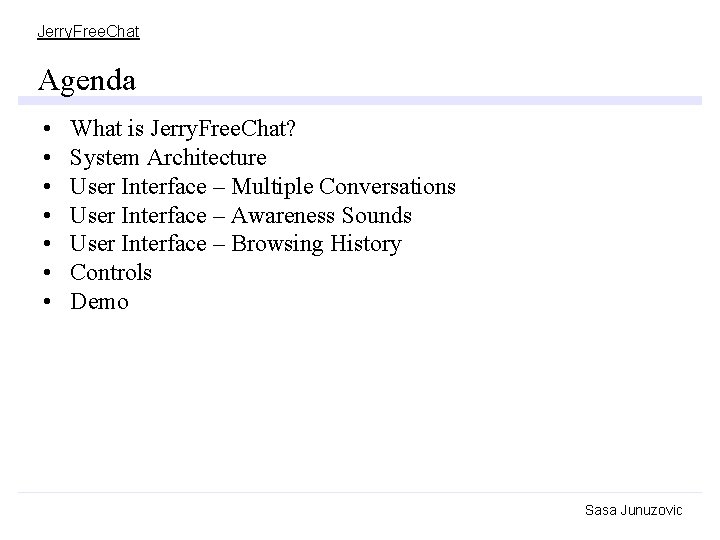Click the bullet next to Controls
720x540 pixels.
pos(47,273)
